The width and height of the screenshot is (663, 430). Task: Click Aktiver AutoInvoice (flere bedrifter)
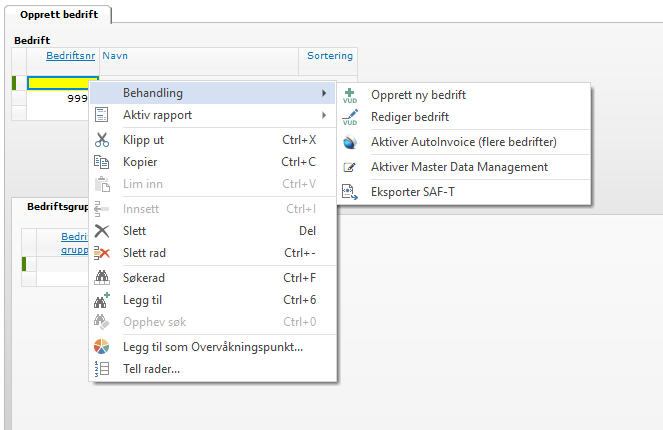(464, 142)
